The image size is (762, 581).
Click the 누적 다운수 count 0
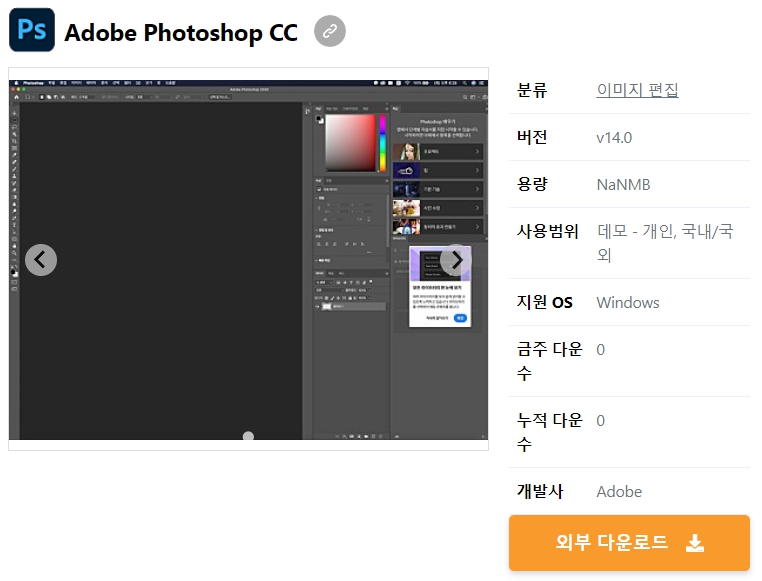[601, 421]
